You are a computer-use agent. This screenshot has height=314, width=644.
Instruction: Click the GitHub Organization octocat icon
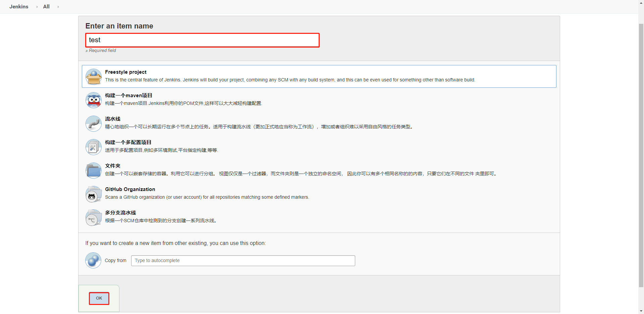[x=94, y=194]
